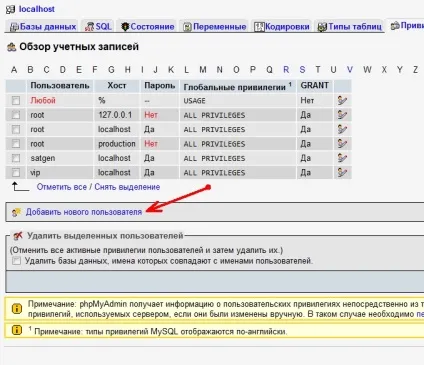Screen dimensions: 424x365
Task: Check the box for user Любой
Action: [x=16, y=101]
